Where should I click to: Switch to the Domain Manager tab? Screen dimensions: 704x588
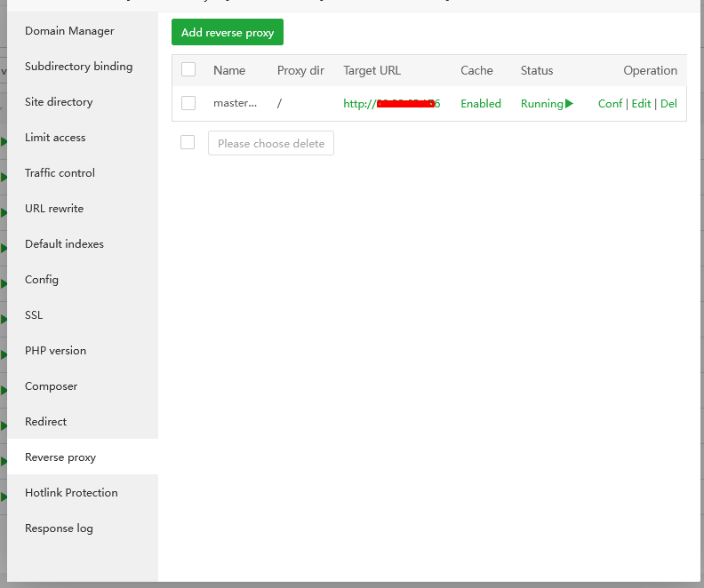(69, 31)
